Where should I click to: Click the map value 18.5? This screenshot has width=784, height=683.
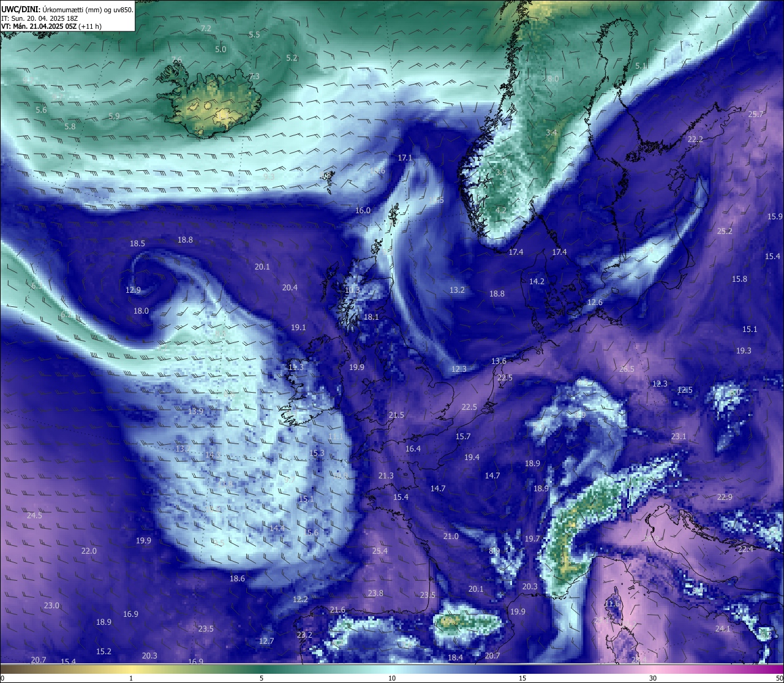[x=137, y=244]
